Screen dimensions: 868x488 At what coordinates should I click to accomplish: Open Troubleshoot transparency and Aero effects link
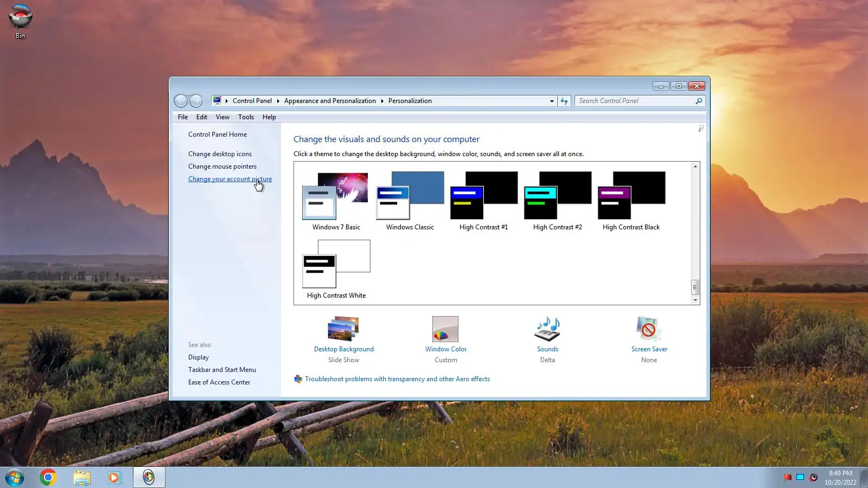point(397,379)
